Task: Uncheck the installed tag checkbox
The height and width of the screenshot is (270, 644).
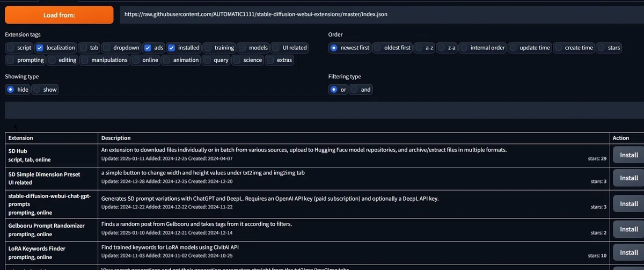Action: click(x=172, y=48)
